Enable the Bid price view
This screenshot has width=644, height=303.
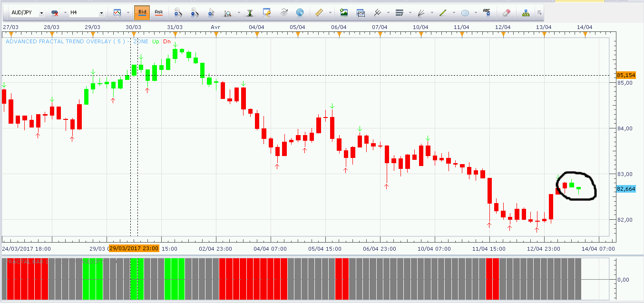(x=142, y=13)
